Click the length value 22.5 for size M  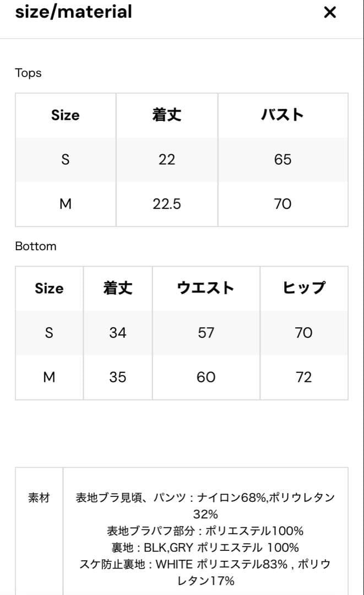click(166, 204)
